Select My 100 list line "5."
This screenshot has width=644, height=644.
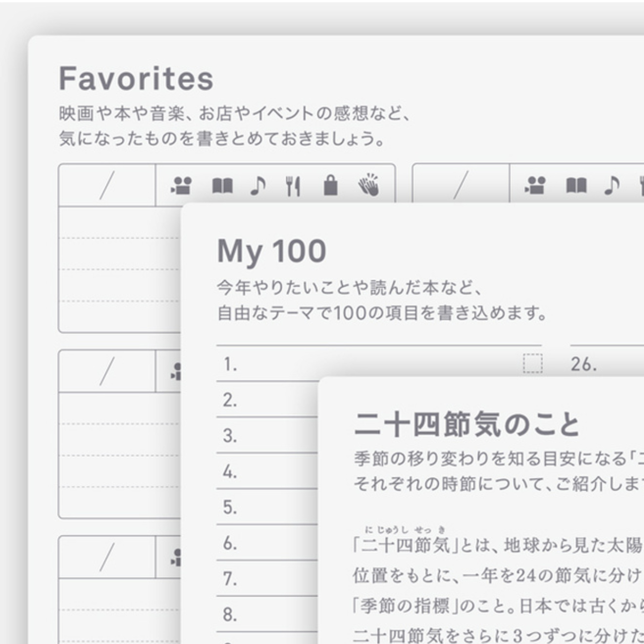pos(267,507)
